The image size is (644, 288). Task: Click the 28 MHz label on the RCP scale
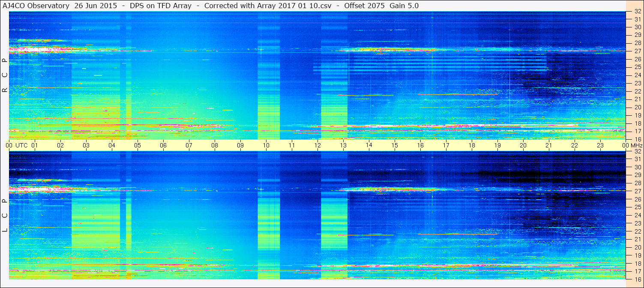pos(637,43)
